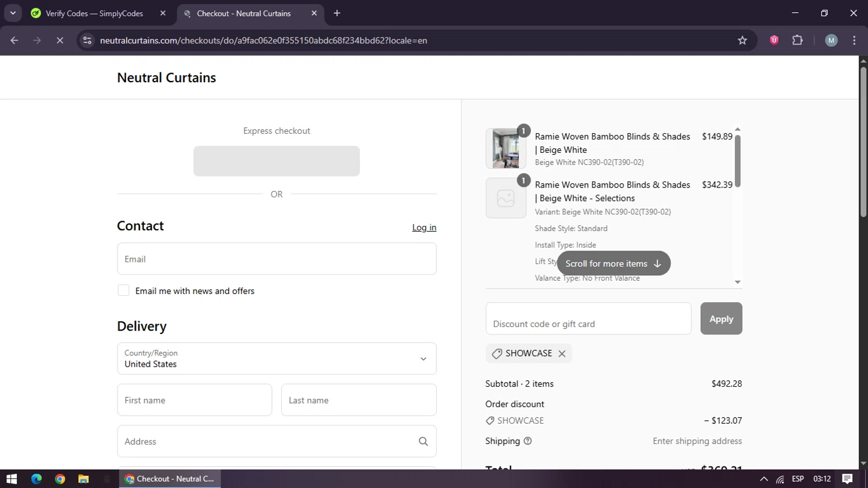The height and width of the screenshot is (488, 868).
Task: Click order items scroll down arrow
Action: [737, 282]
